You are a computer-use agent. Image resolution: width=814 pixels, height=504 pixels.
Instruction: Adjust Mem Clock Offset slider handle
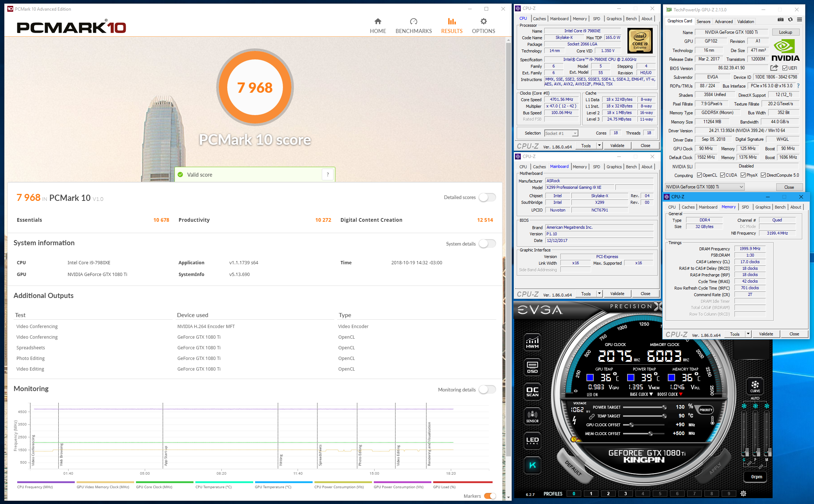coord(651,434)
